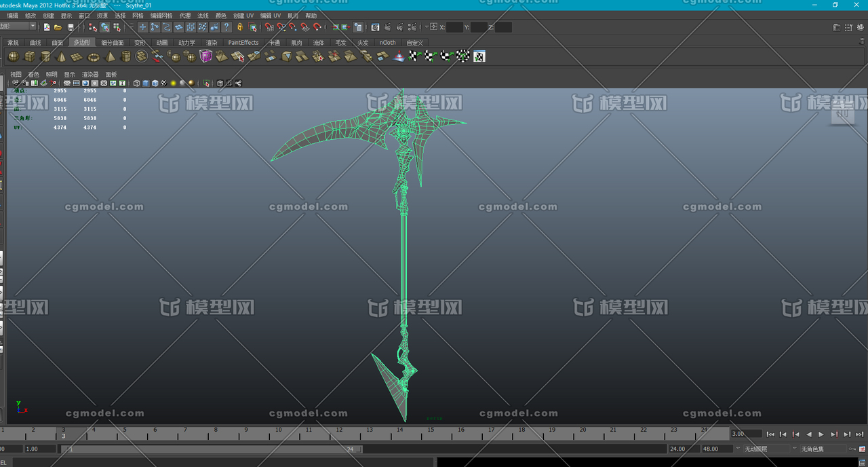Open the viewport 渲染器 panel menu
Screen dimensions: 868x467
[x=90, y=74]
